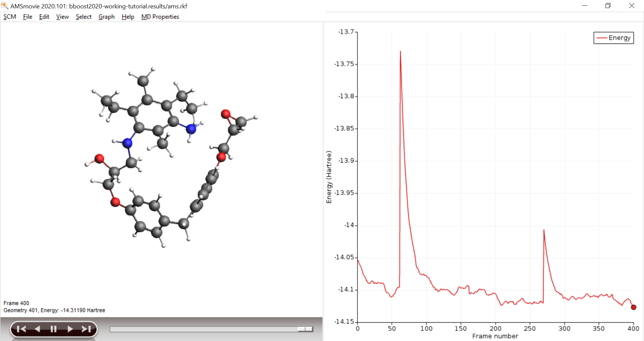Pause the movie playback
644x341 pixels.
53,329
